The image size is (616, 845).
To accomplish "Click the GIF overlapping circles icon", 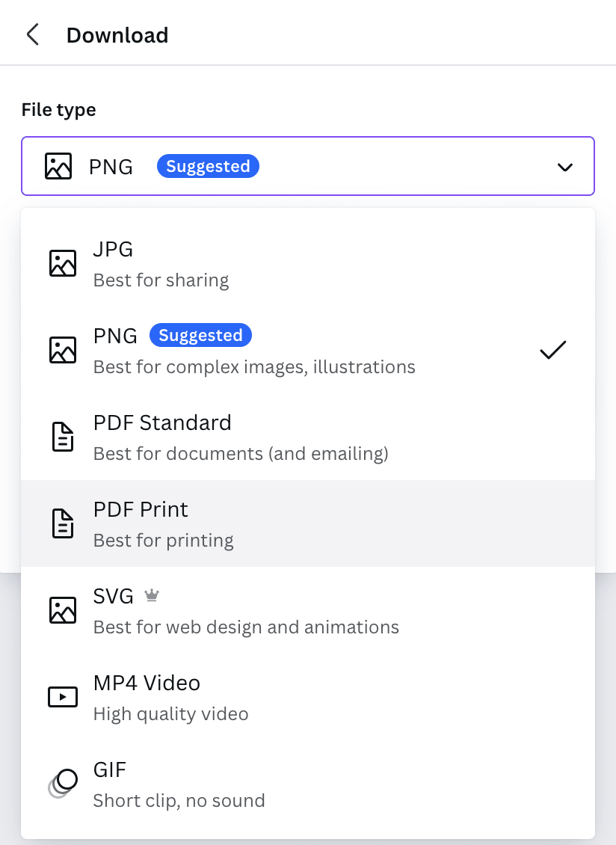I will point(63,783).
